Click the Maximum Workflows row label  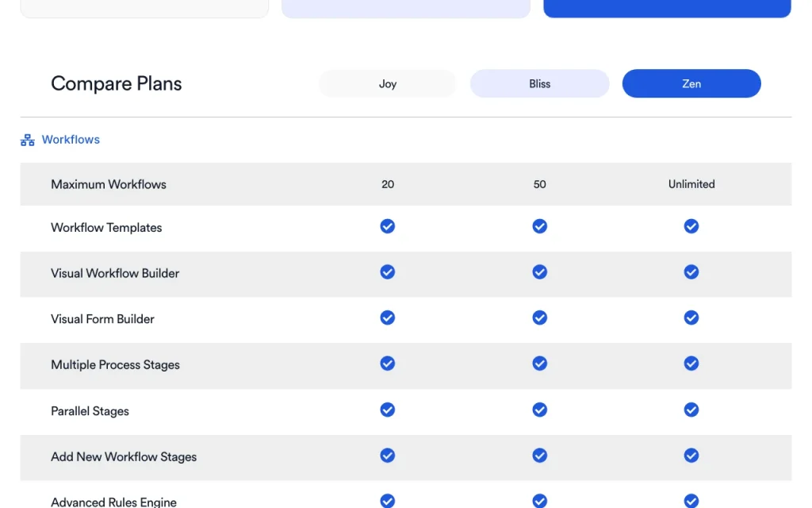(108, 184)
